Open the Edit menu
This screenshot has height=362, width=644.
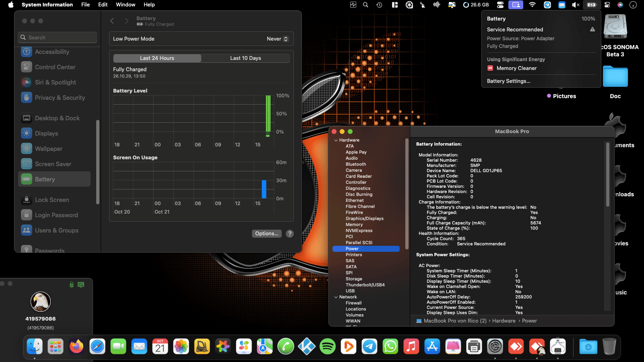[103, 5]
